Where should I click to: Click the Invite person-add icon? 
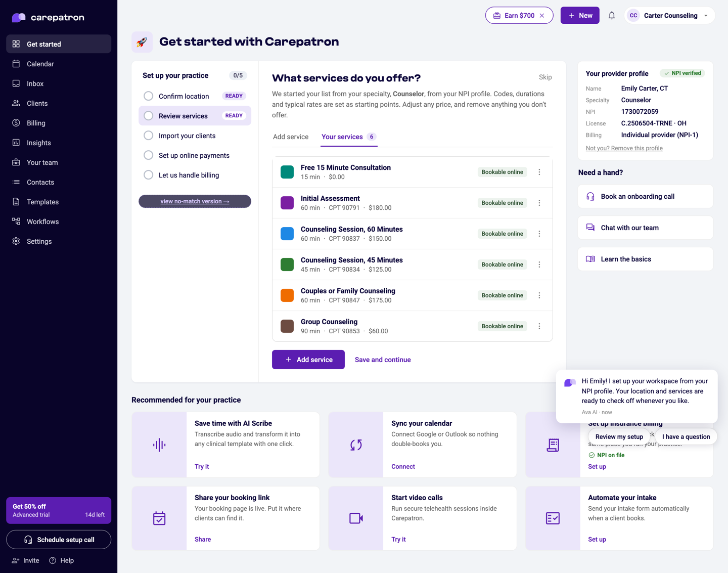pyautogui.click(x=16, y=560)
